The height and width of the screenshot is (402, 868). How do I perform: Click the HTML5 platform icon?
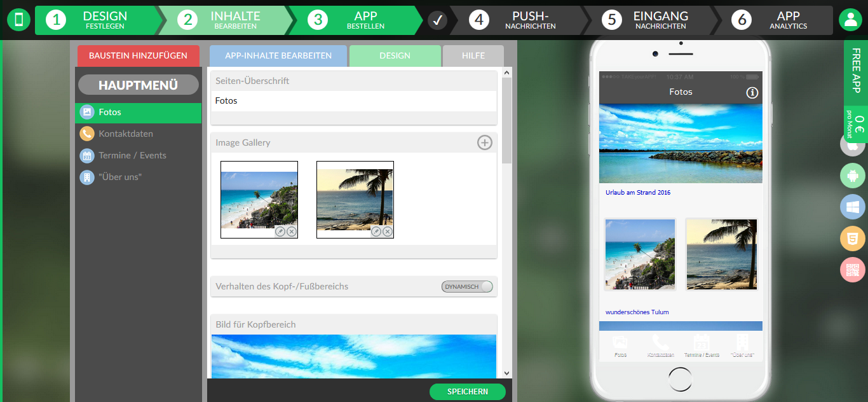pyautogui.click(x=853, y=239)
